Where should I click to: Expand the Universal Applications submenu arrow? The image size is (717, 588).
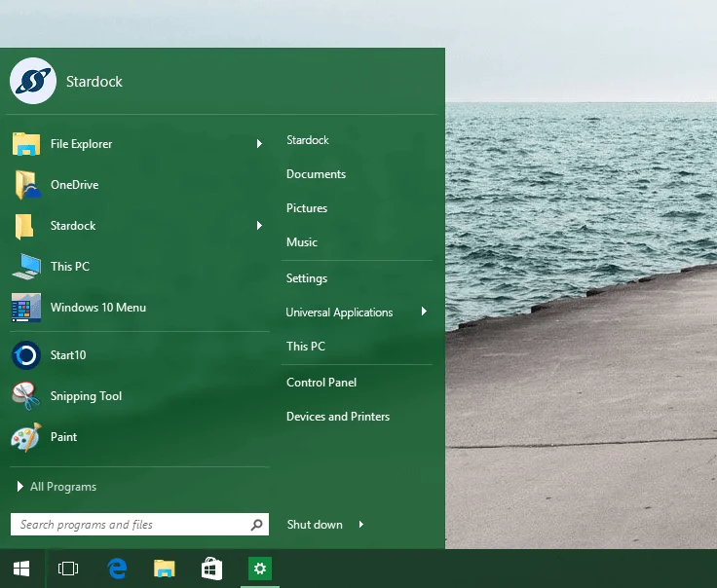(424, 312)
